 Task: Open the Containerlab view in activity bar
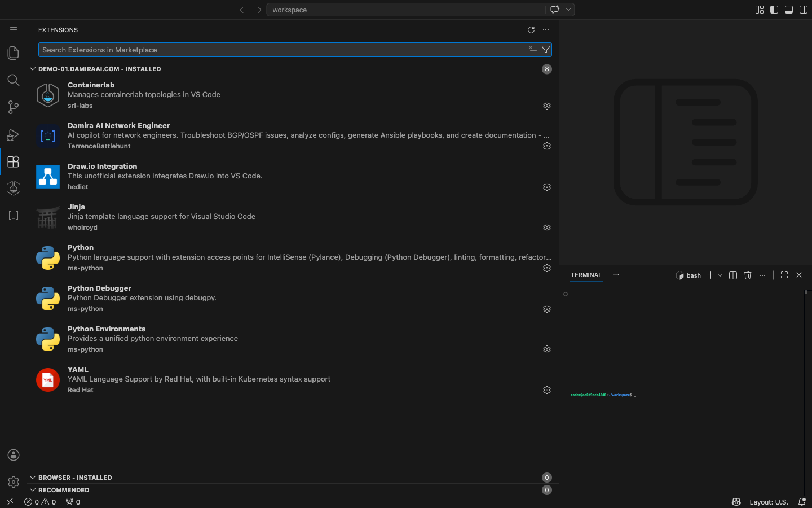tap(14, 188)
